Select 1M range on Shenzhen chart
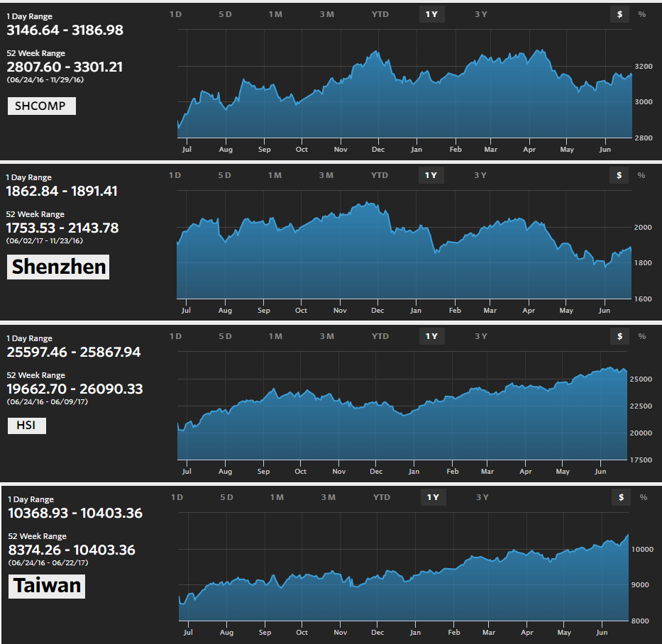Screen dimensions: 662x644 tap(275, 175)
